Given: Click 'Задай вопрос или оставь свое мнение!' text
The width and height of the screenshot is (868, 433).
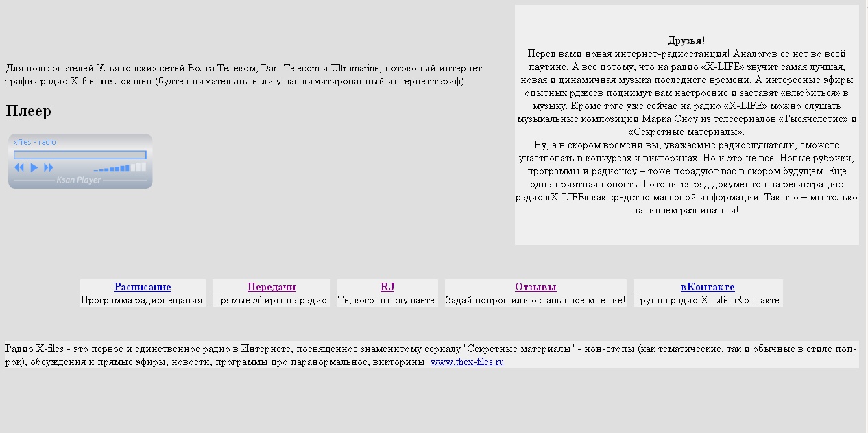Looking at the screenshot, I should [x=535, y=300].
